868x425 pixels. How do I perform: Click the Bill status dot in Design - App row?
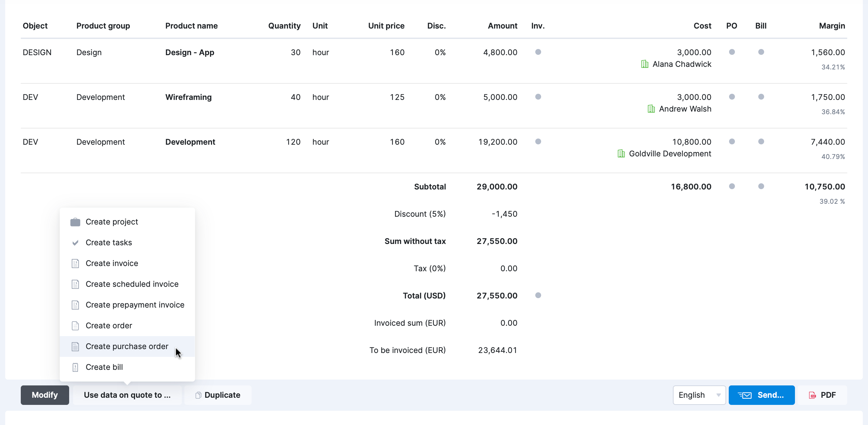click(761, 52)
